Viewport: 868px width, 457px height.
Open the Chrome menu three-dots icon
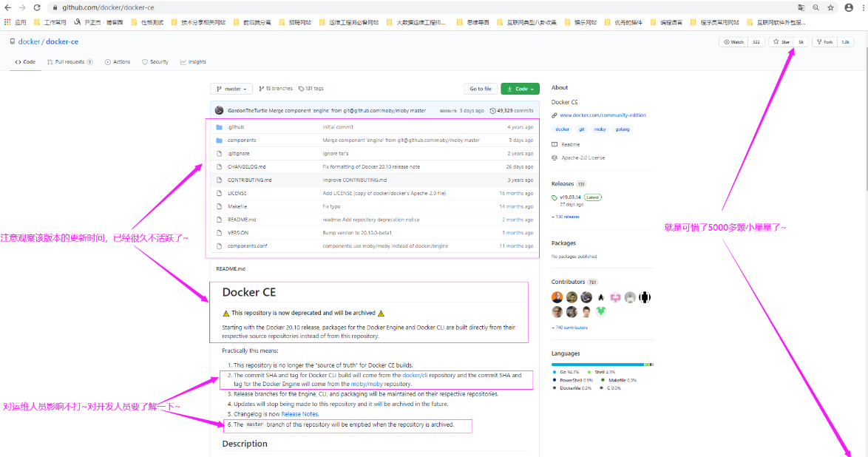[x=863, y=7]
